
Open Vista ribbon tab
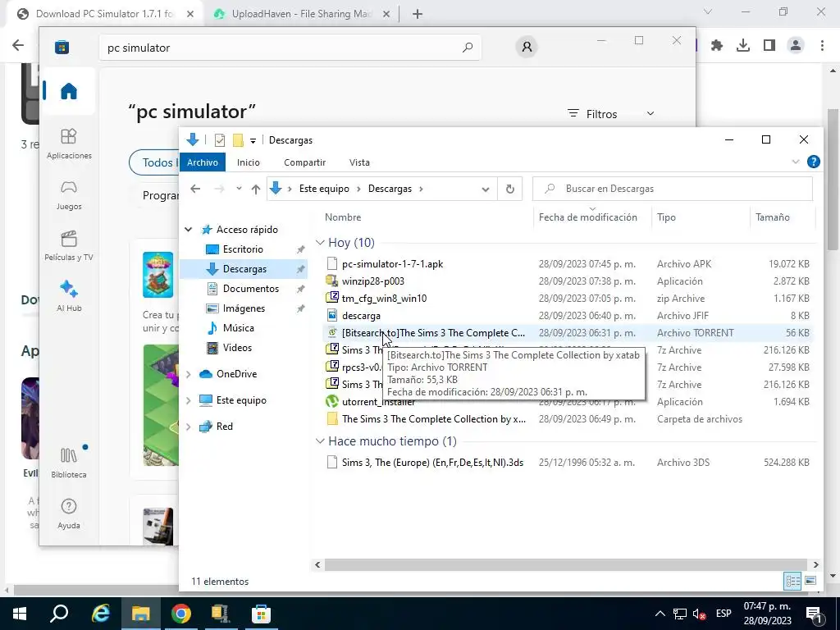tap(359, 162)
